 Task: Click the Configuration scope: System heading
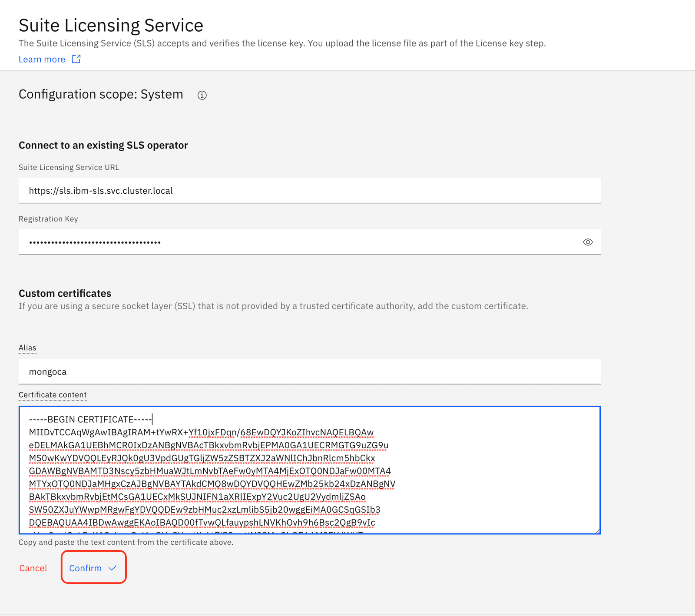(100, 94)
